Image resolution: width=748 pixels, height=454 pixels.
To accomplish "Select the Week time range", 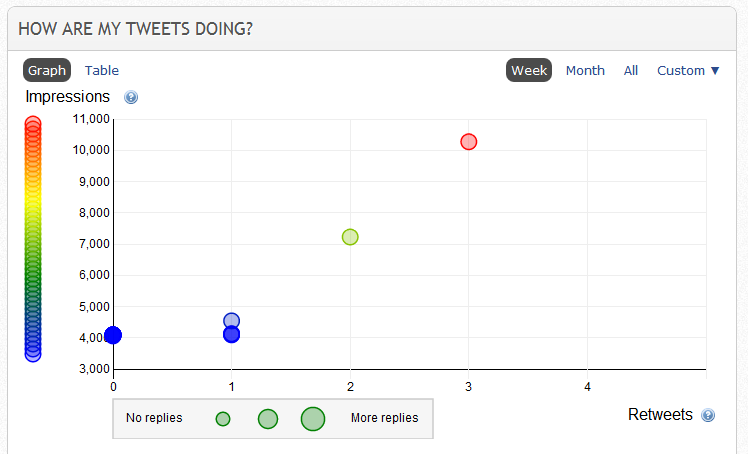I will (529, 70).
